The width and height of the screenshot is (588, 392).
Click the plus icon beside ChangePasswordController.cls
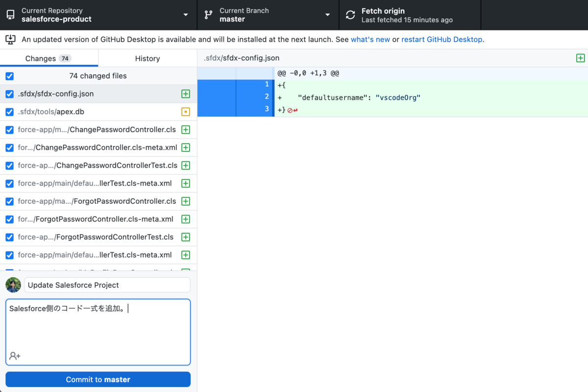185,129
